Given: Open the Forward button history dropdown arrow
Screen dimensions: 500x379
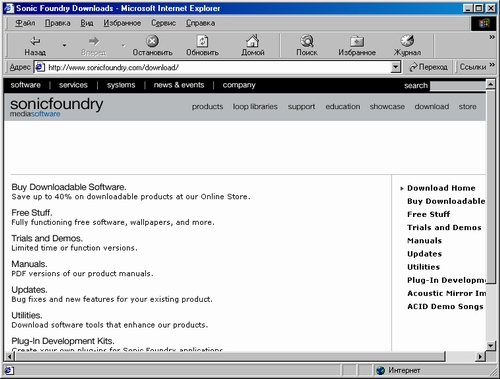Looking at the screenshot, I should [x=123, y=45].
